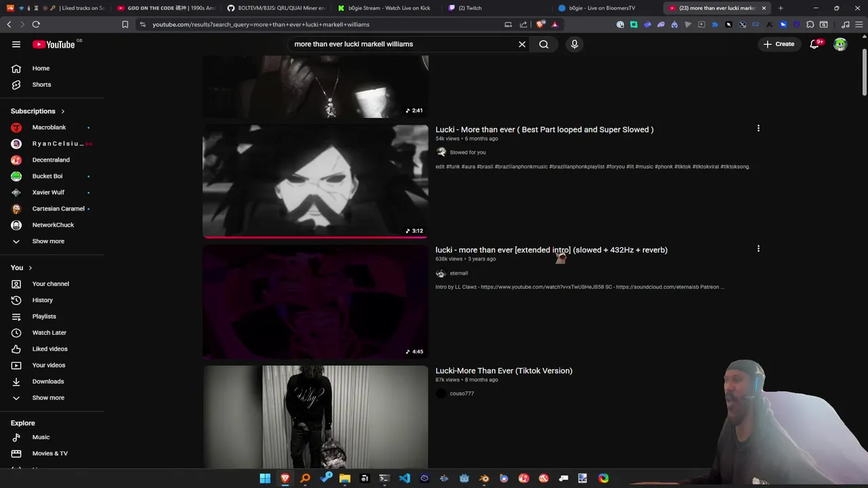Expand the You section header
Image resolution: width=868 pixels, height=488 pixels.
pyautogui.click(x=22, y=268)
